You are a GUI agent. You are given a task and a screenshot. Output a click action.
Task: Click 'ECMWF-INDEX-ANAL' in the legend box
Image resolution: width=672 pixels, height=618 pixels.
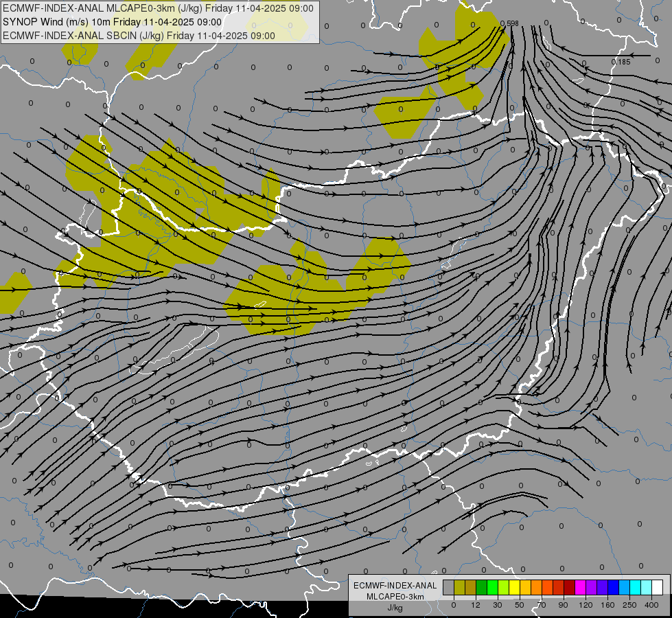pyautogui.click(x=395, y=586)
